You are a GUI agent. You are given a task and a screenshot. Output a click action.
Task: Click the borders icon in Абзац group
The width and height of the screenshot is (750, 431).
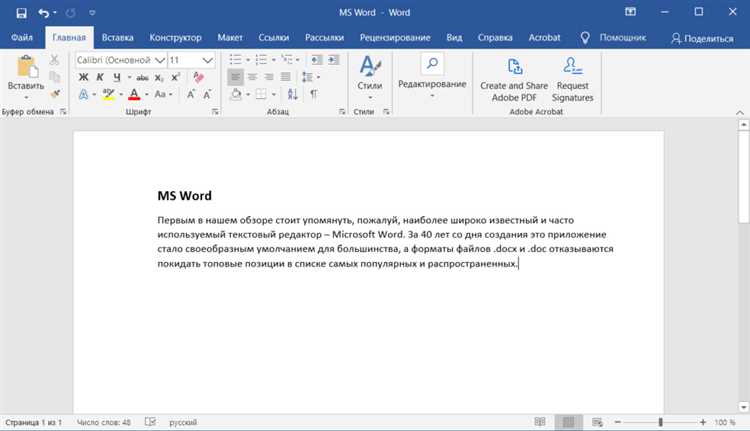(261, 94)
